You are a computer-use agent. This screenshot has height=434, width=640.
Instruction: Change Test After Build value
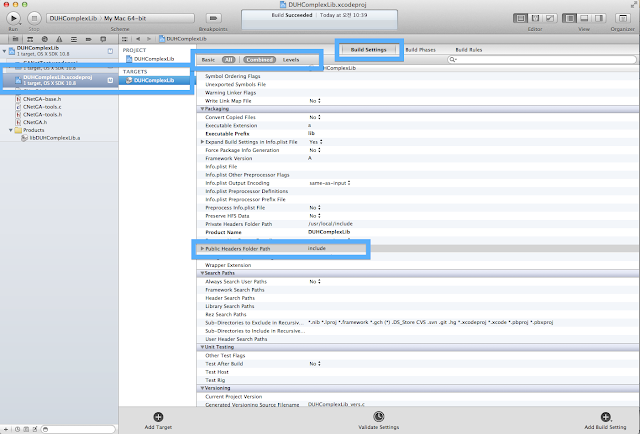315,363
